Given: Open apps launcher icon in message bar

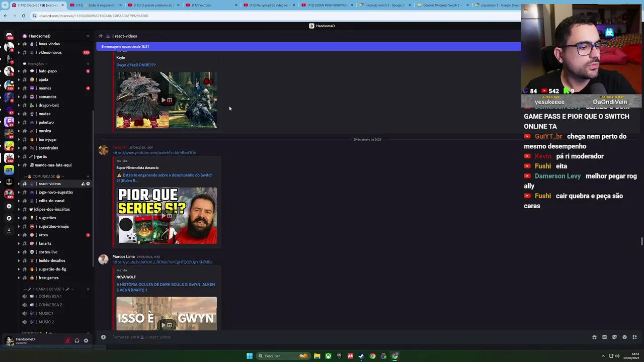Looking at the screenshot, I should [x=634, y=337].
